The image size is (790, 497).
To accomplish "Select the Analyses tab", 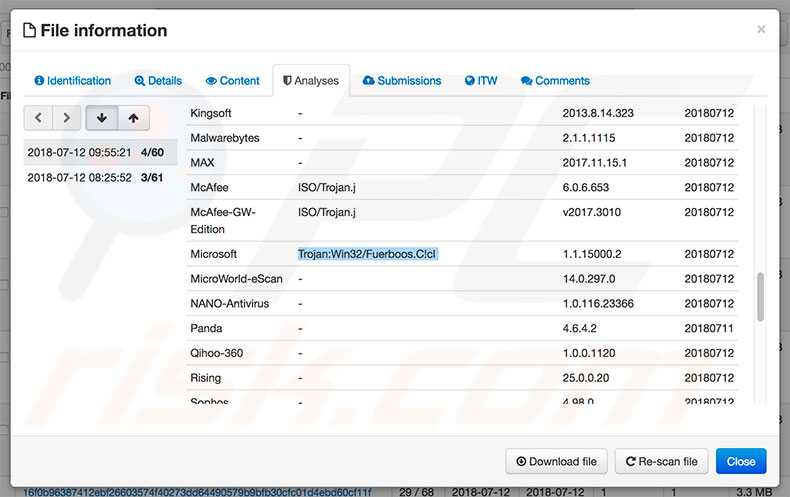I will tap(310, 81).
